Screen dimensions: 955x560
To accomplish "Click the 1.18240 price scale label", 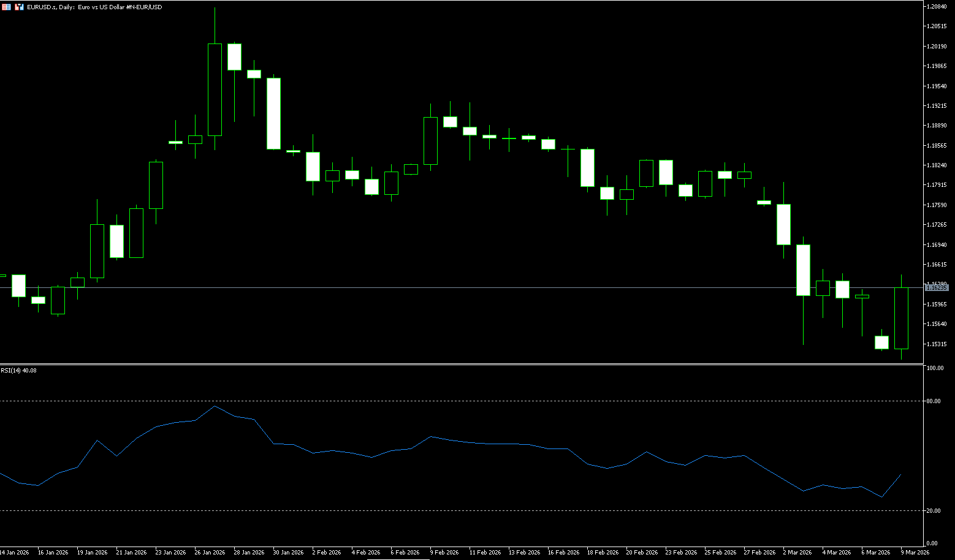I will 937,165.
